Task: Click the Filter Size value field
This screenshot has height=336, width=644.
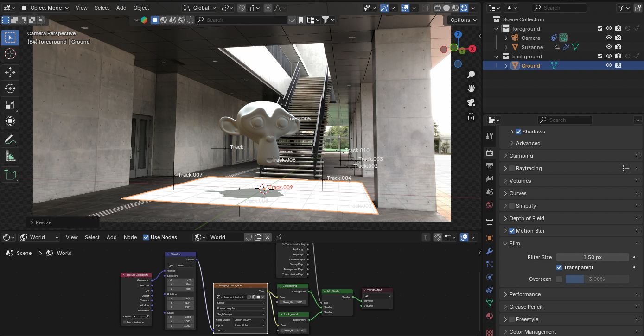Action: 592,257
